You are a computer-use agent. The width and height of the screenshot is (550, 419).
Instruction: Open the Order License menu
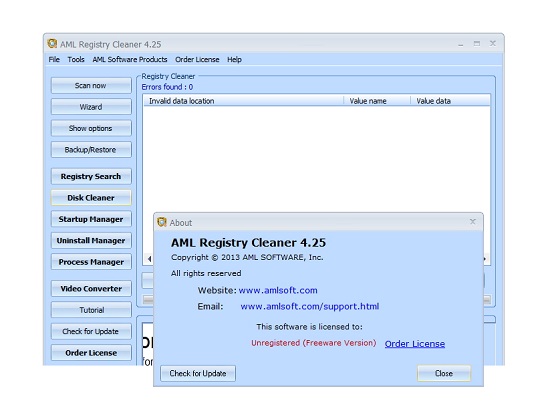(197, 60)
